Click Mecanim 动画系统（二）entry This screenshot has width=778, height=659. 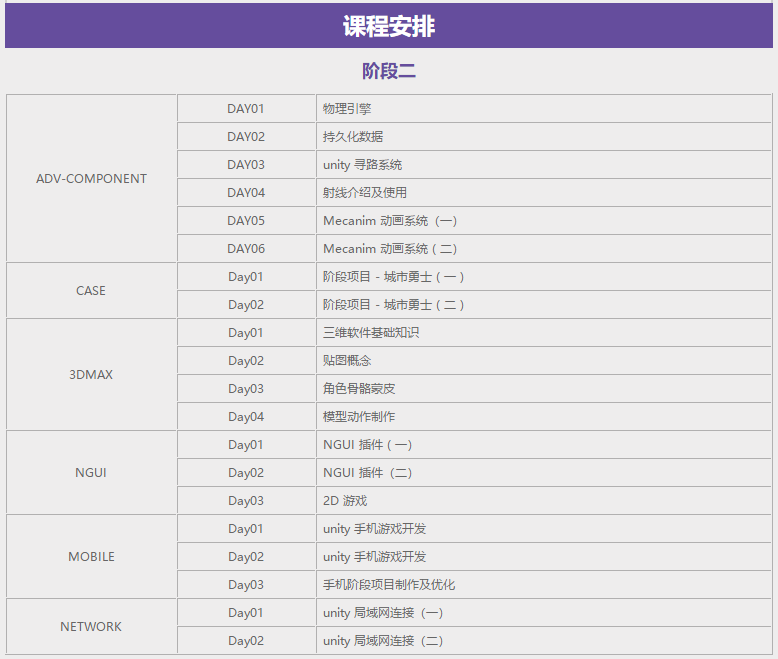pyautogui.click(x=390, y=249)
